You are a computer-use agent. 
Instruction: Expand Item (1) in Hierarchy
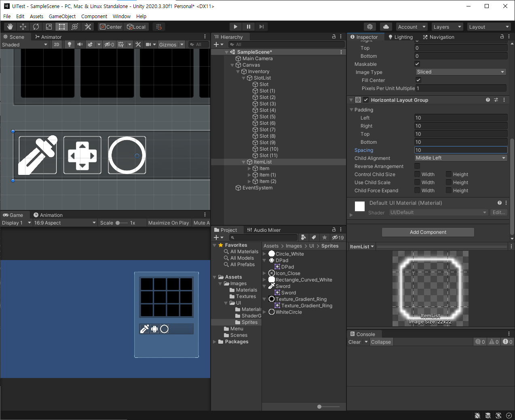(x=249, y=175)
